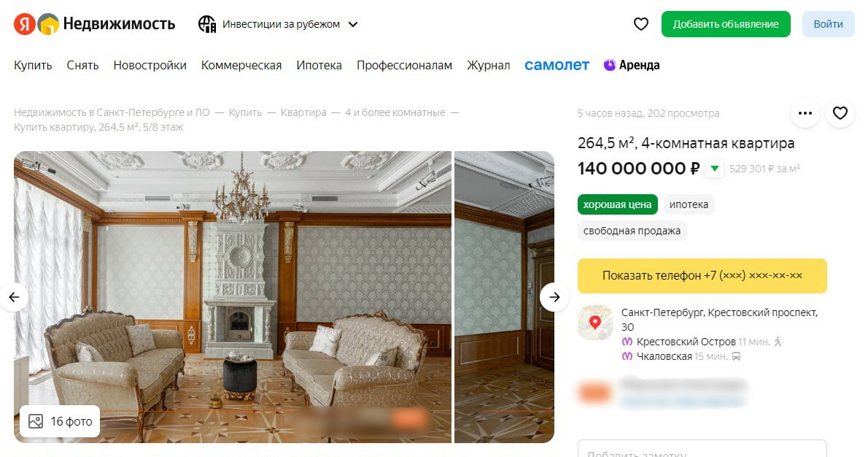Expand Инвестиции за рубежом dropdown
This screenshot has height=457, width=868.
click(353, 24)
